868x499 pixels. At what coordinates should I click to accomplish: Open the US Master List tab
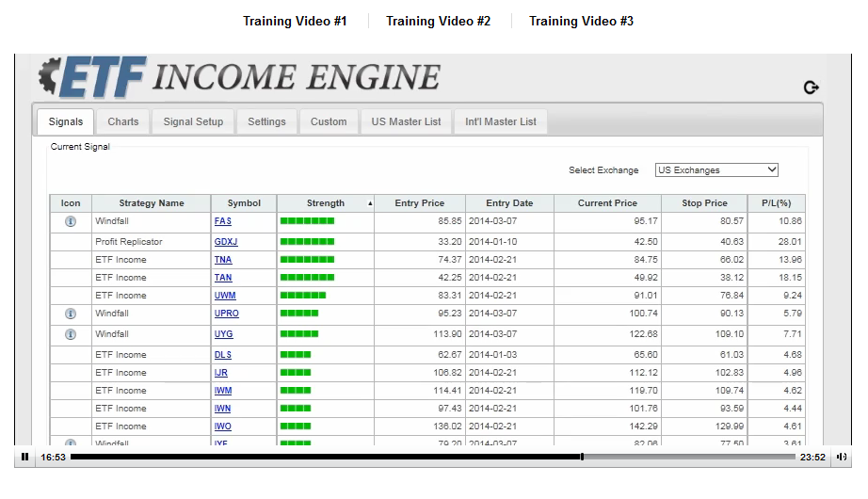(407, 121)
